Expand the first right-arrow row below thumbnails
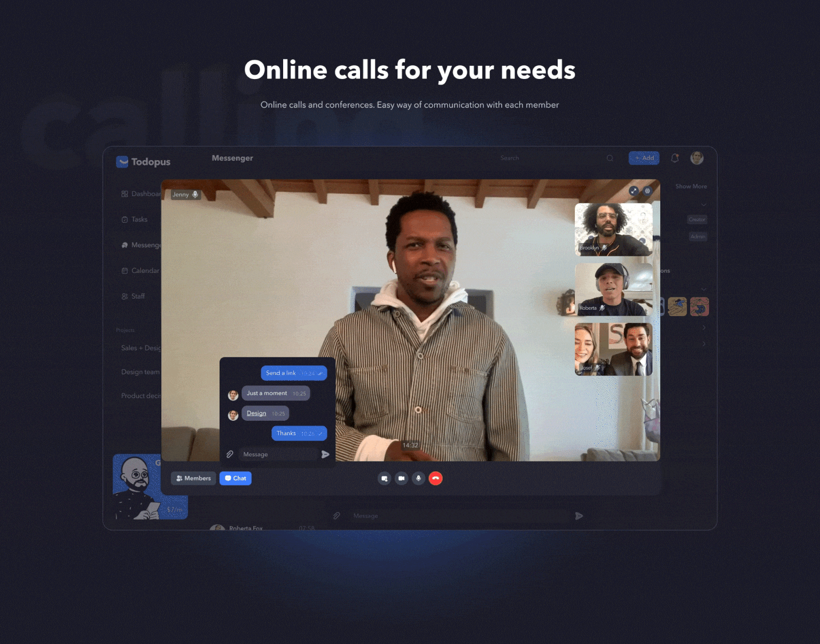Image resolution: width=820 pixels, height=644 pixels. point(704,327)
